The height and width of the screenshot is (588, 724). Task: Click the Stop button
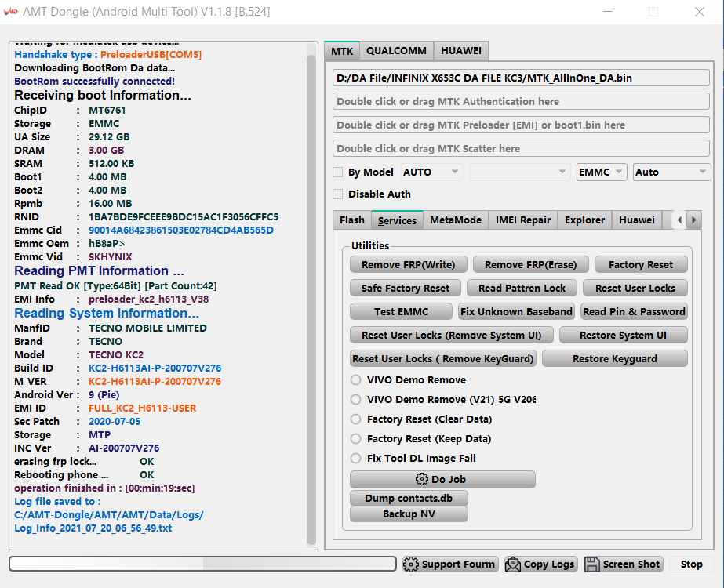[x=691, y=564]
